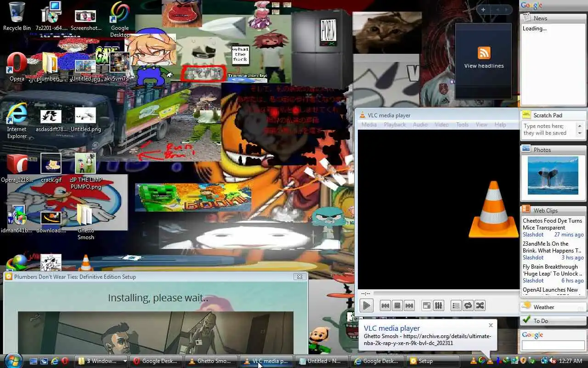
Task: Click Opera icon in quick launch bar
Action: 65,361
